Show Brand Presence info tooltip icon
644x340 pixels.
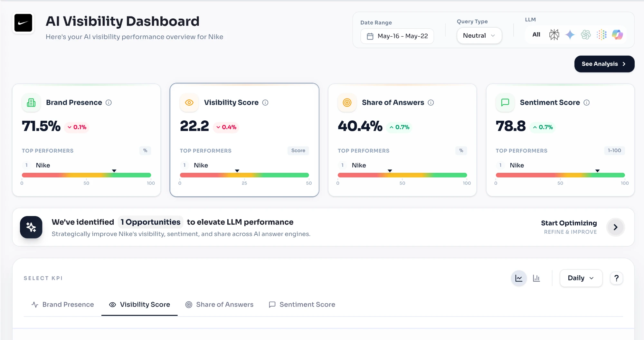click(109, 103)
